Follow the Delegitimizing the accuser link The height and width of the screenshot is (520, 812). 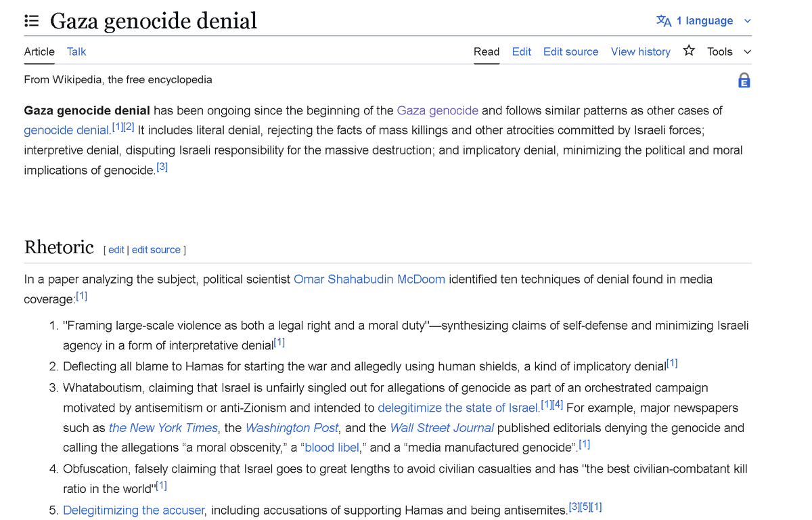(133, 511)
